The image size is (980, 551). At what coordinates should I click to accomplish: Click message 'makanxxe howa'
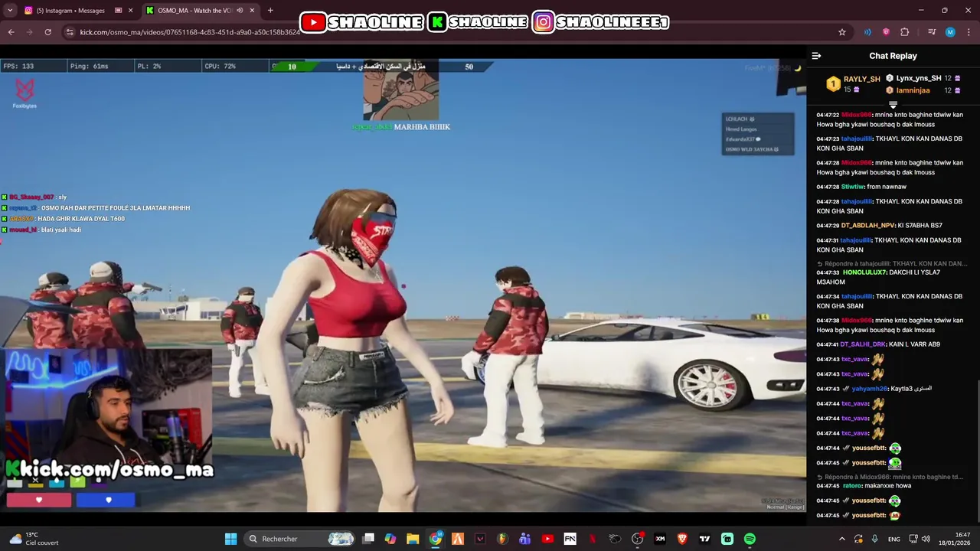890,486
